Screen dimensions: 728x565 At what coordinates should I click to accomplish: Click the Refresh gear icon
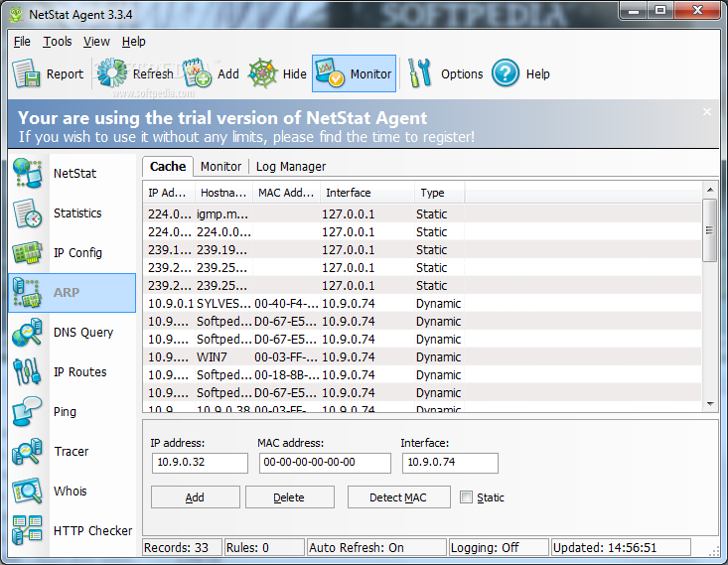coord(112,72)
